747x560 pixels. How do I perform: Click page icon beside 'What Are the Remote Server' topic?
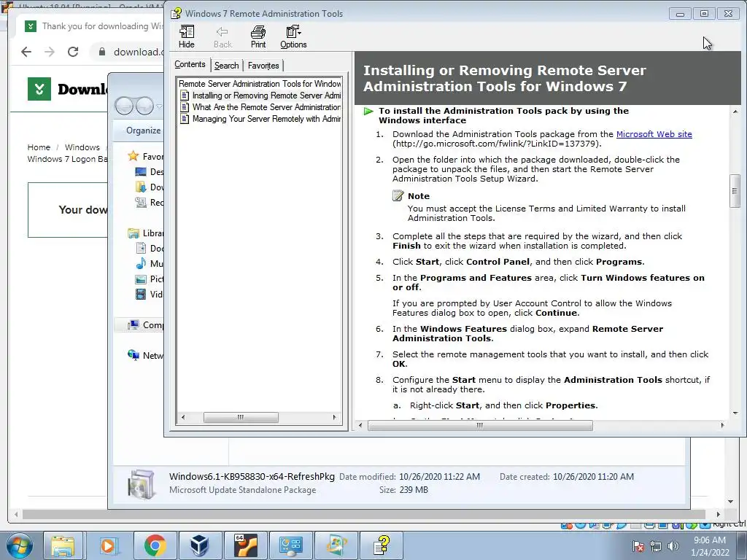pyautogui.click(x=185, y=107)
